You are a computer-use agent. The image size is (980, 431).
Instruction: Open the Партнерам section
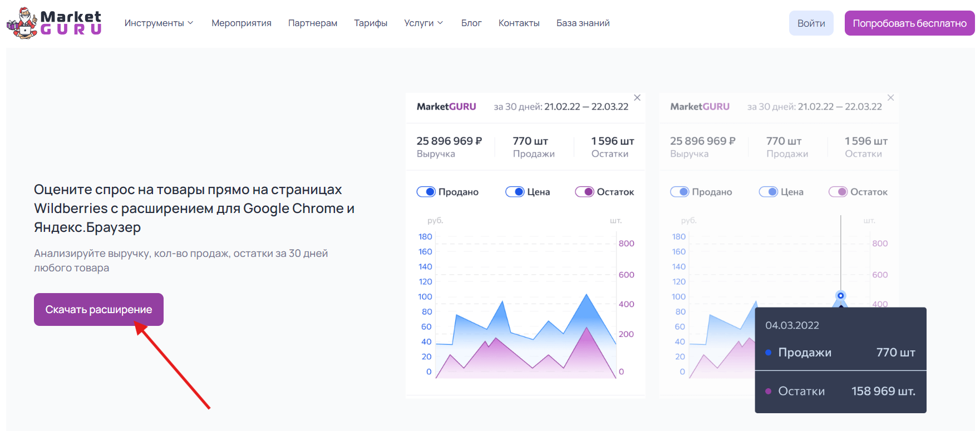312,23
